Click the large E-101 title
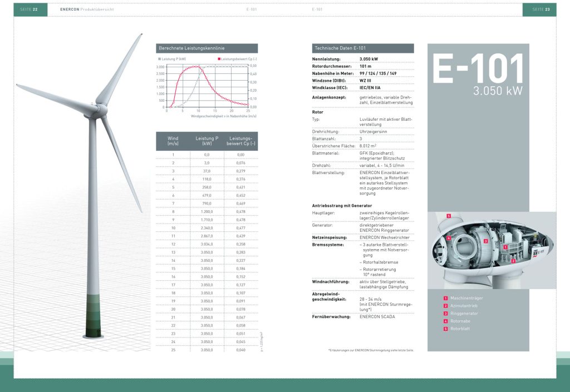 pos(478,70)
